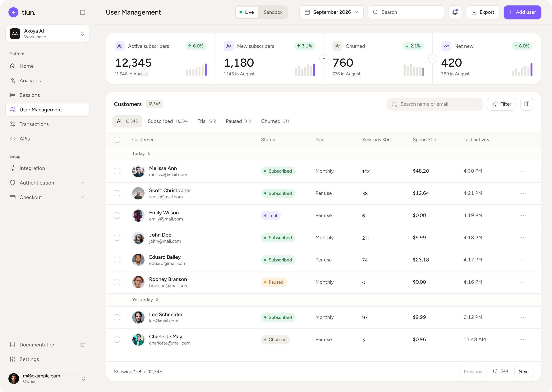This screenshot has height=392, width=552.
Task: Open Documentation external link icon
Action: pyautogui.click(x=82, y=345)
